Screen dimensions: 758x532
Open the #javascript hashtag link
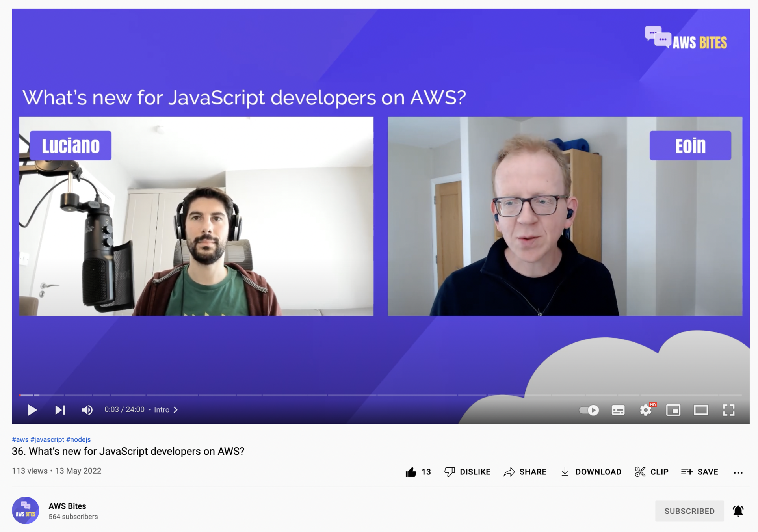point(47,439)
